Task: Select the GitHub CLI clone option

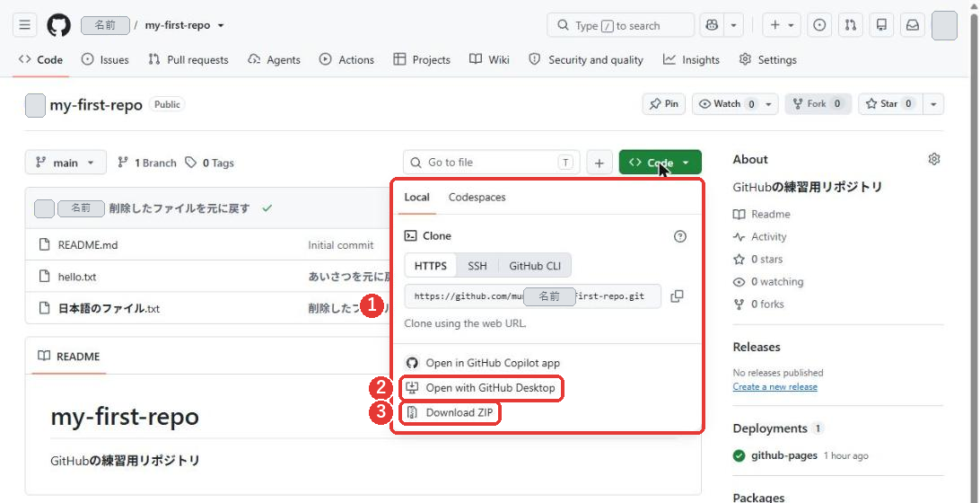Action: click(x=535, y=265)
